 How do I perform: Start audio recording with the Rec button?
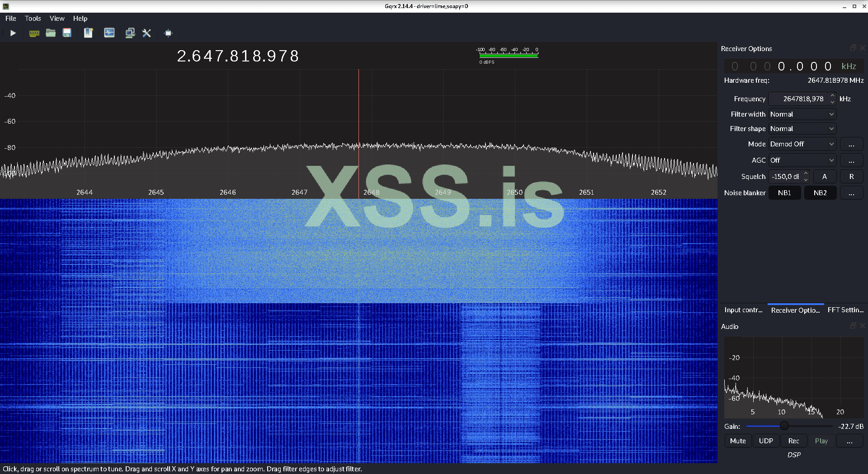pos(793,441)
